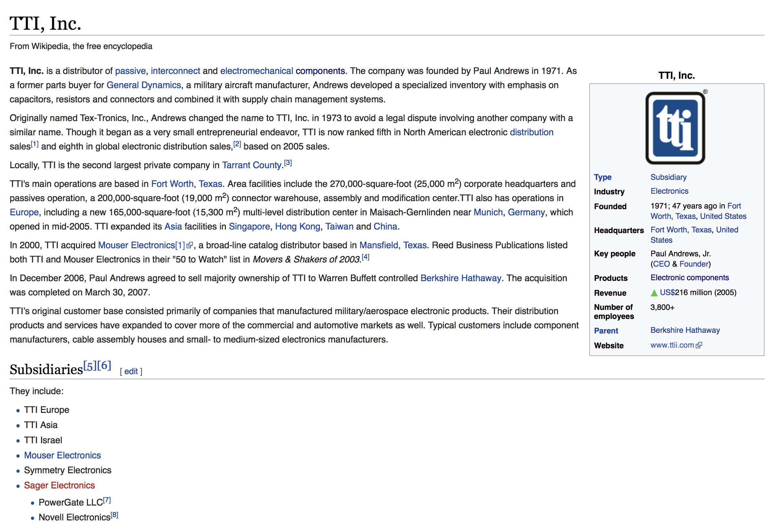Open the 'interconnect' link

[x=175, y=71]
